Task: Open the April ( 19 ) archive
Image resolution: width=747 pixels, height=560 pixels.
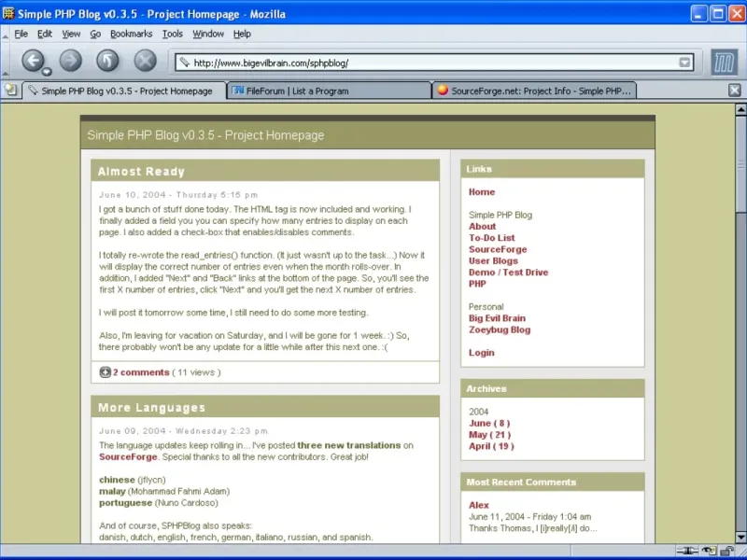Action: (x=491, y=446)
